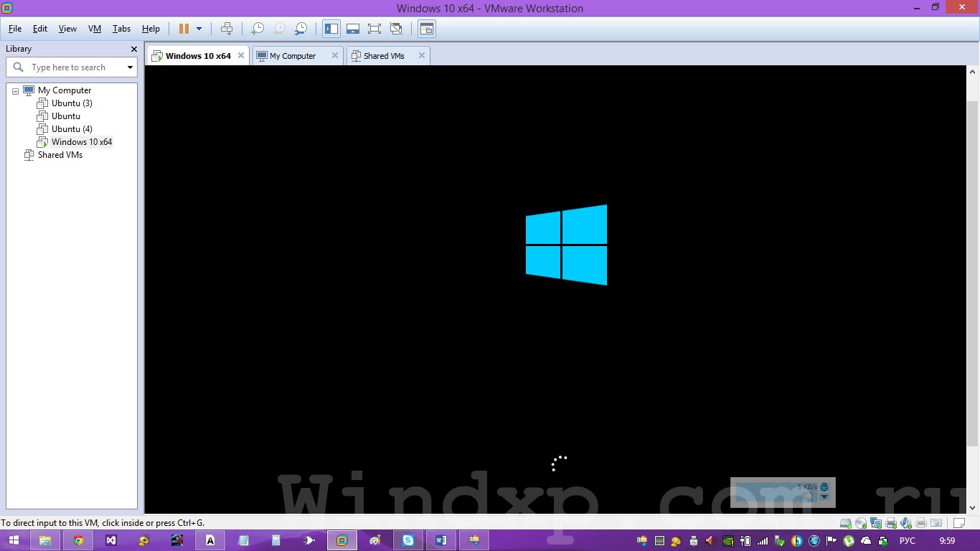The height and width of the screenshot is (551, 980).
Task: Click the hard disk device status icon
Action: tap(846, 523)
